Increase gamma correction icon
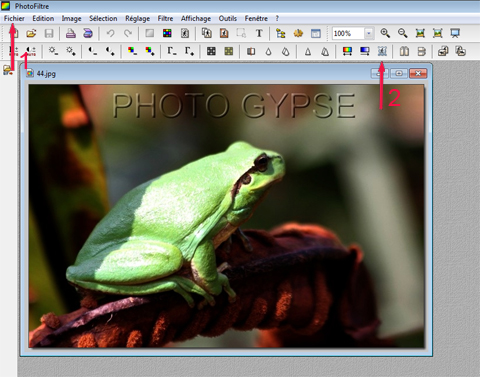Image resolution: width=480 pixels, height=377 pixels. 189,51
